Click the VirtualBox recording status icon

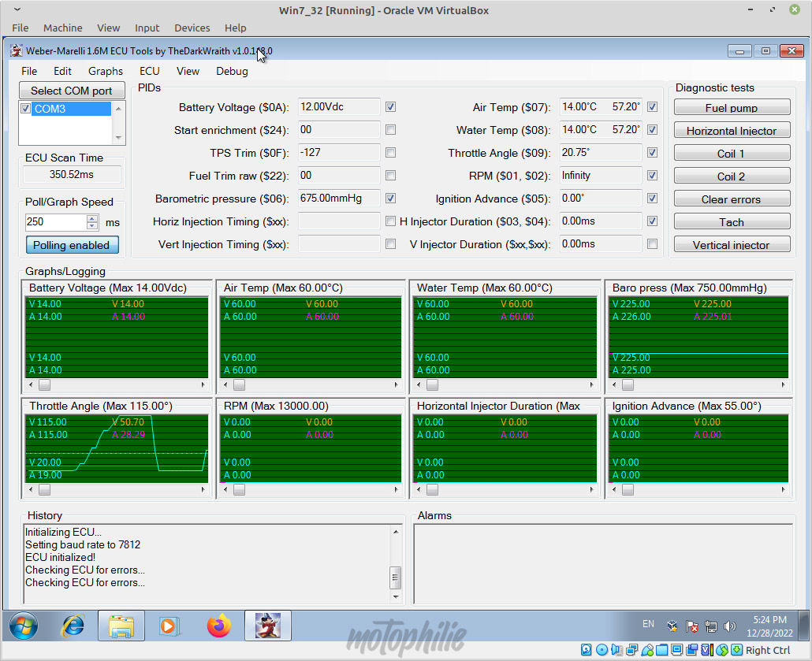[x=692, y=650]
